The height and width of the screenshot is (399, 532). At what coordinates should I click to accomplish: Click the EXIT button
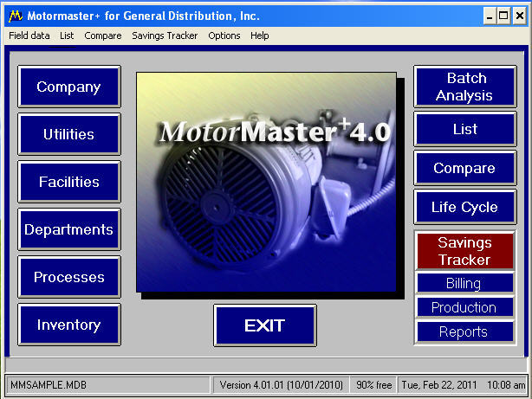pyautogui.click(x=265, y=325)
